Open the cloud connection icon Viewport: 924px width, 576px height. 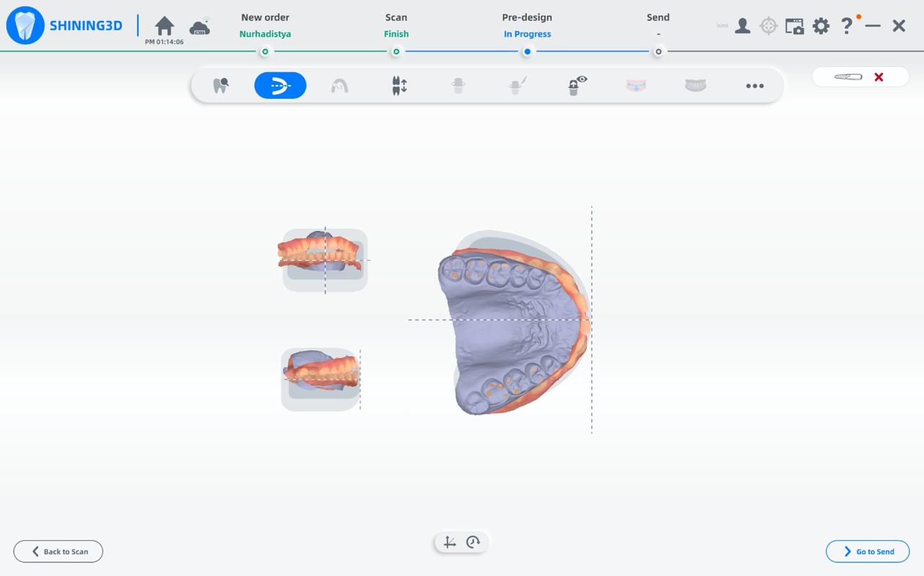pos(200,27)
